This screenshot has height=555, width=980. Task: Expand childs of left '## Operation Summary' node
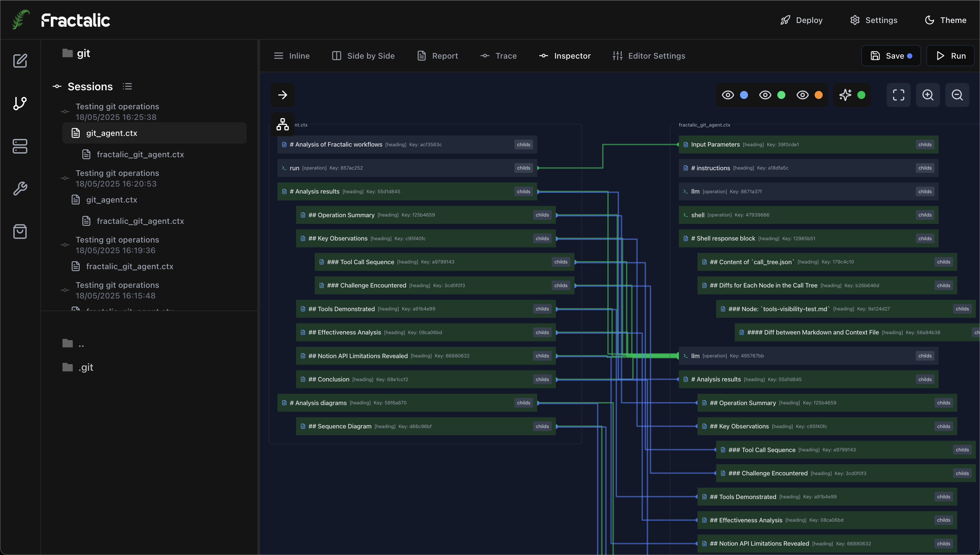click(542, 215)
